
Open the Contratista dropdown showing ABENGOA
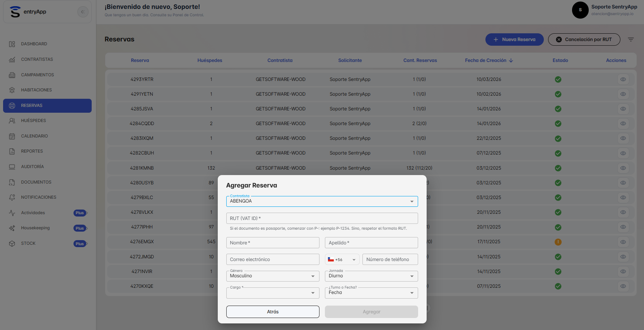click(x=322, y=201)
